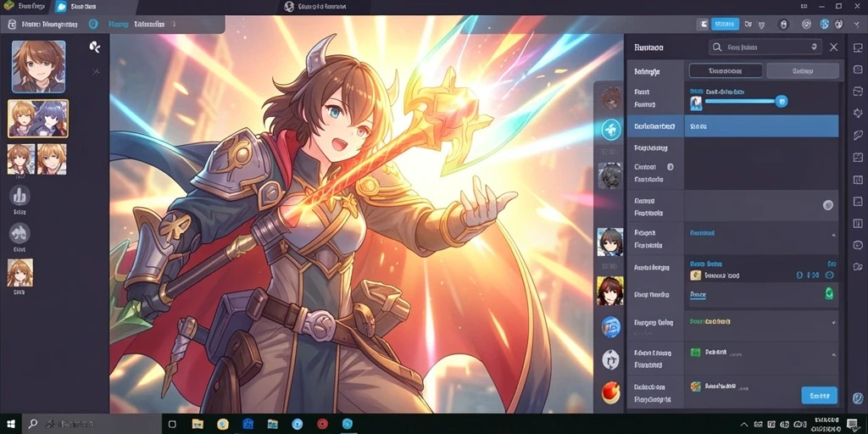Click the gray circular bars icon in left panel

point(19,196)
